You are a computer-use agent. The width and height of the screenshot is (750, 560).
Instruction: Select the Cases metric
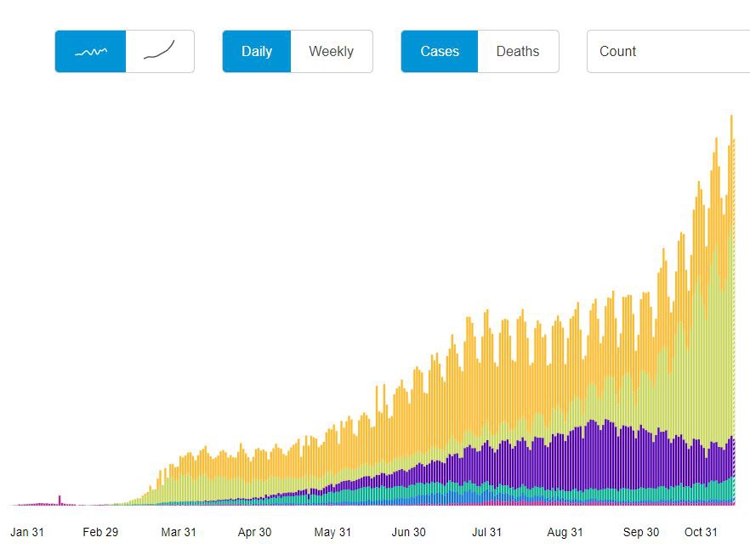pyautogui.click(x=440, y=52)
